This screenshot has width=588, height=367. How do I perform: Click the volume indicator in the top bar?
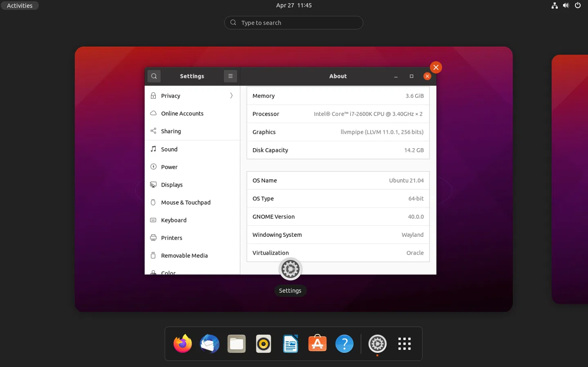coord(566,5)
